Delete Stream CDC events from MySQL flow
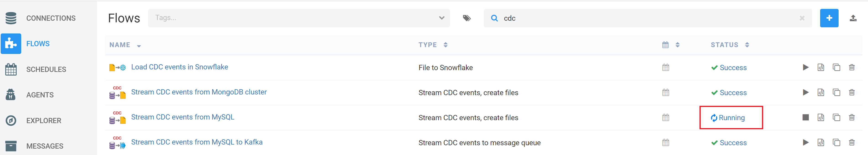The height and width of the screenshot is (155, 868). tap(852, 117)
